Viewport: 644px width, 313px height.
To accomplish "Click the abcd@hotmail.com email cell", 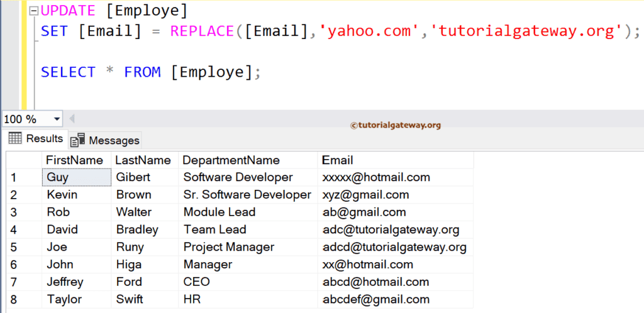I will (x=396, y=282).
